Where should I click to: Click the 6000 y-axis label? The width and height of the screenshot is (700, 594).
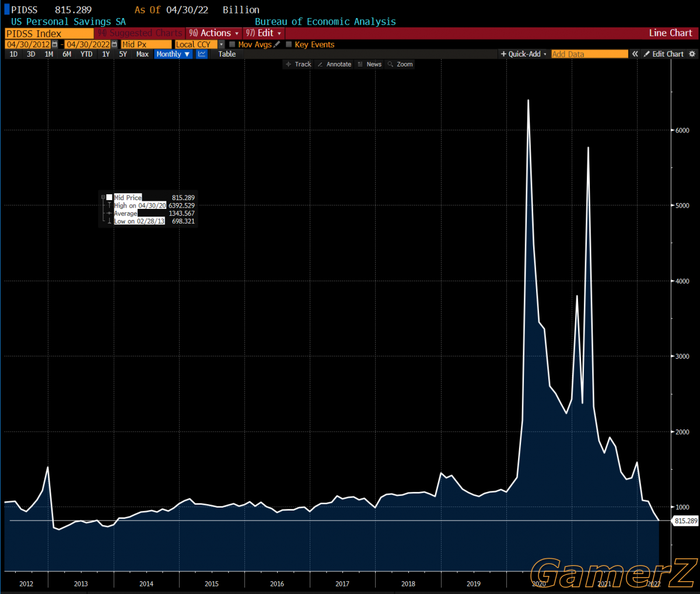(x=682, y=130)
